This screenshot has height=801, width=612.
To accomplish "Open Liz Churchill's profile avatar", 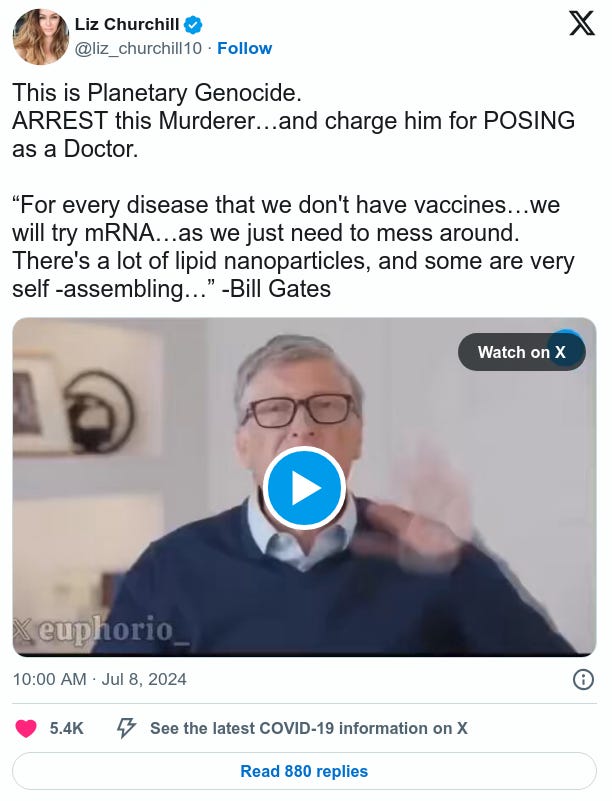I will pyautogui.click(x=40, y=36).
